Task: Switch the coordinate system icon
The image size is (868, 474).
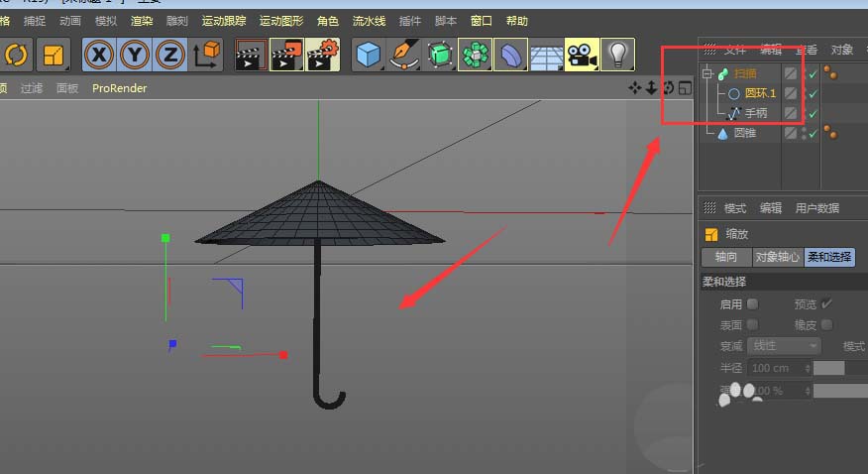Action: click(x=205, y=55)
